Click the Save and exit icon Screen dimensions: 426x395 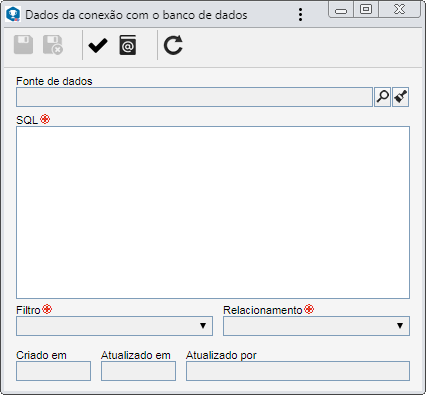[53, 45]
